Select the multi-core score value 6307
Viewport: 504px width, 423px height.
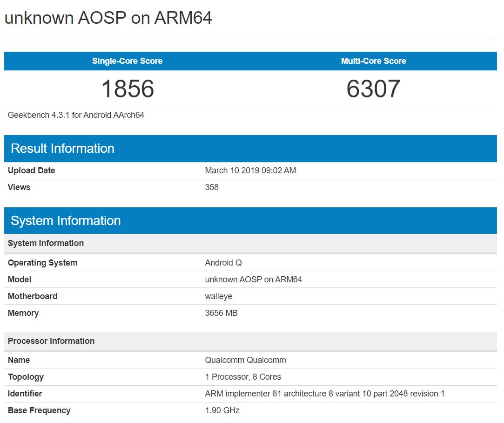pyautogui.click(x=373, y=89)
